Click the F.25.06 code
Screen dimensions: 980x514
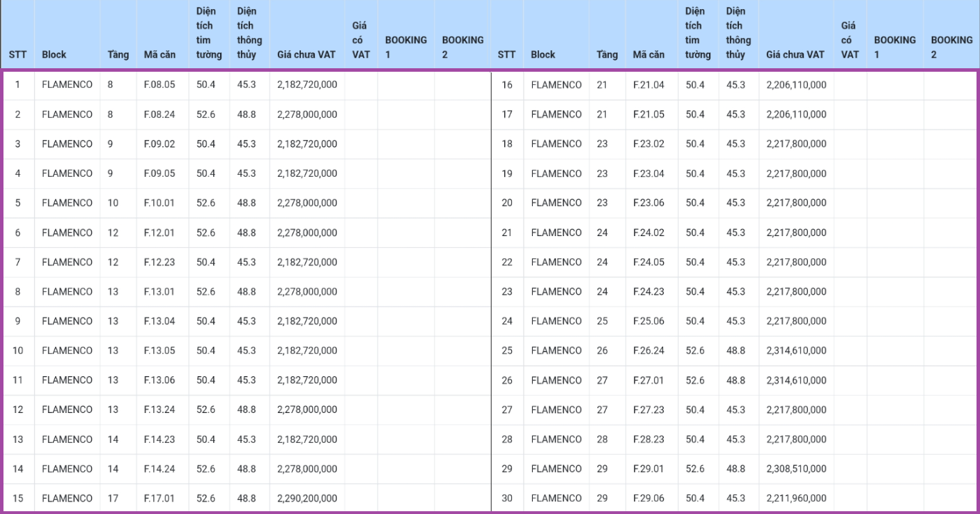coord(648,321)
